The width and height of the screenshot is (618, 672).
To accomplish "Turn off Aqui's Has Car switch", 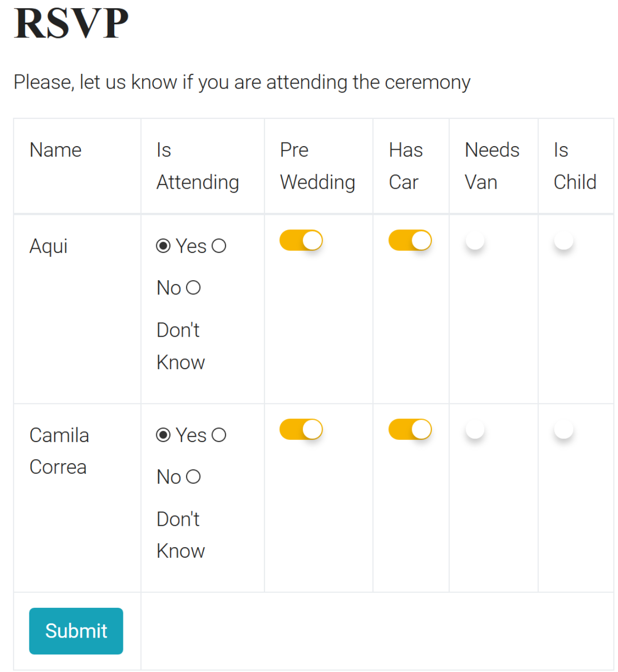I will 410,240.
